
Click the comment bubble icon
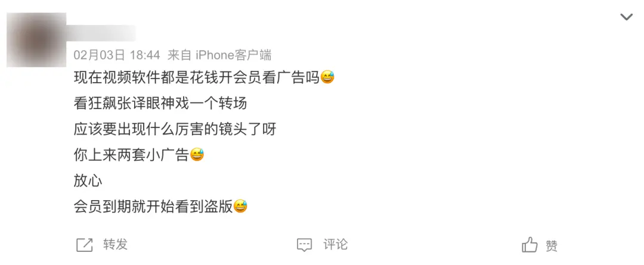pos(304,245)
